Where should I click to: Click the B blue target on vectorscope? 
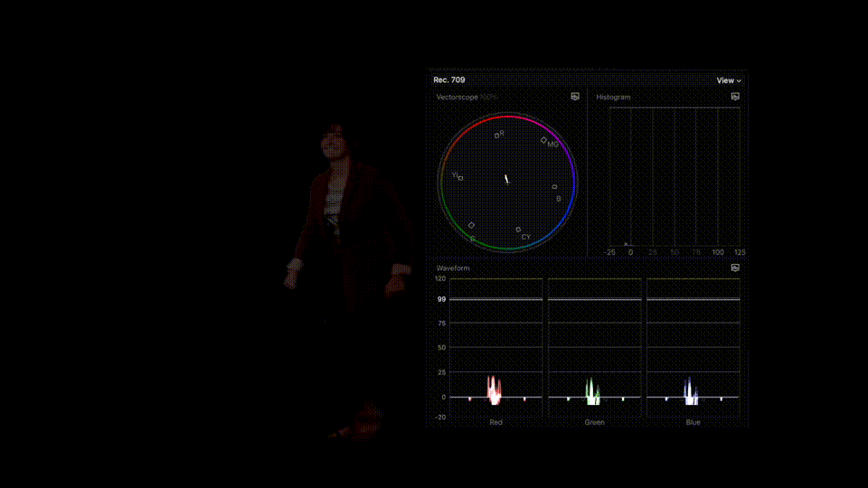click(554, 187)
